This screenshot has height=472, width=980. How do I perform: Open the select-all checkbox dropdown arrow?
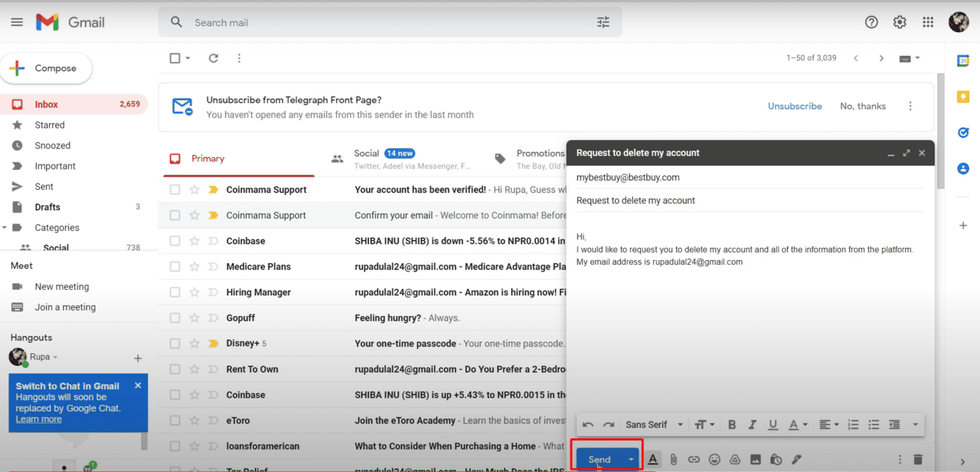pyautogui.click(x=188, y=58)
